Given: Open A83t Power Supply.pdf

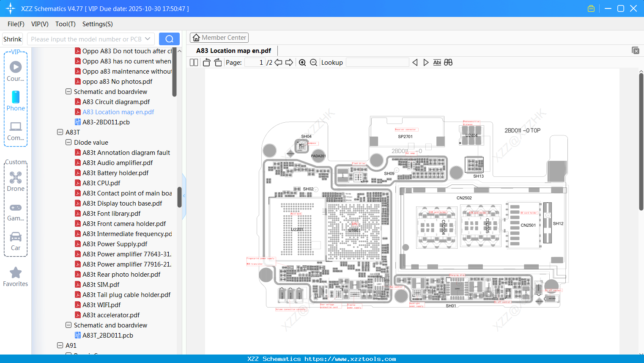Looking at the screenshot, I should pos(115,244).
